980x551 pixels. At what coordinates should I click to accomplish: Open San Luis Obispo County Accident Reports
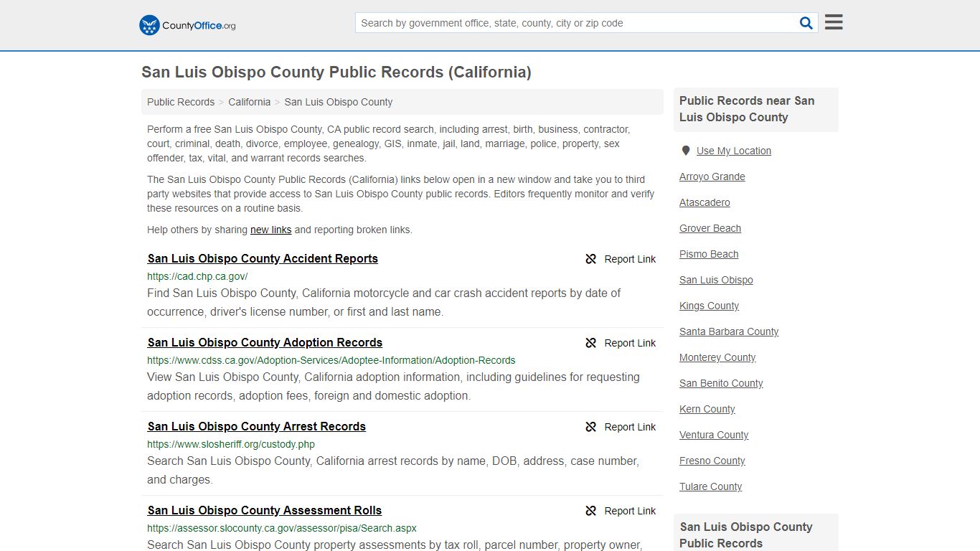263,258
